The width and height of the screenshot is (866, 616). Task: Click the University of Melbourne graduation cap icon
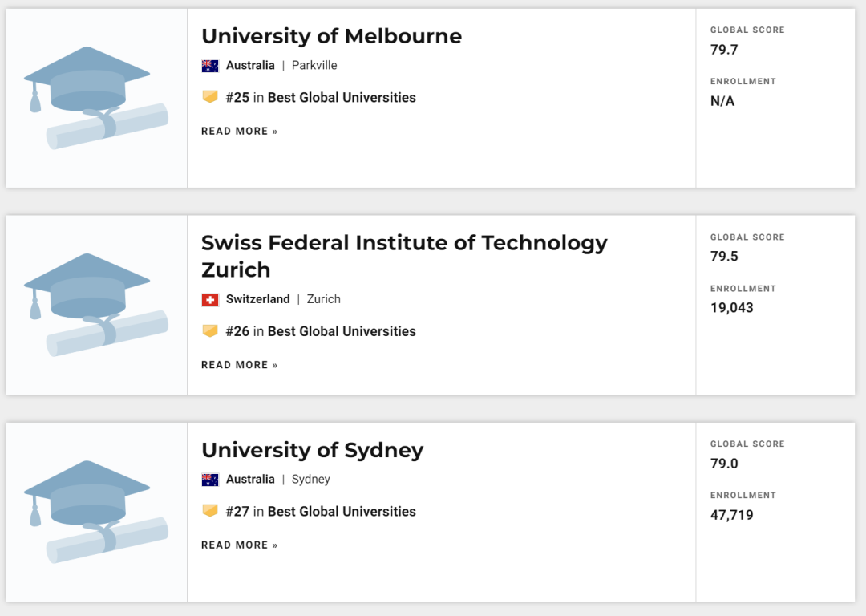click(x=96, y=98)
